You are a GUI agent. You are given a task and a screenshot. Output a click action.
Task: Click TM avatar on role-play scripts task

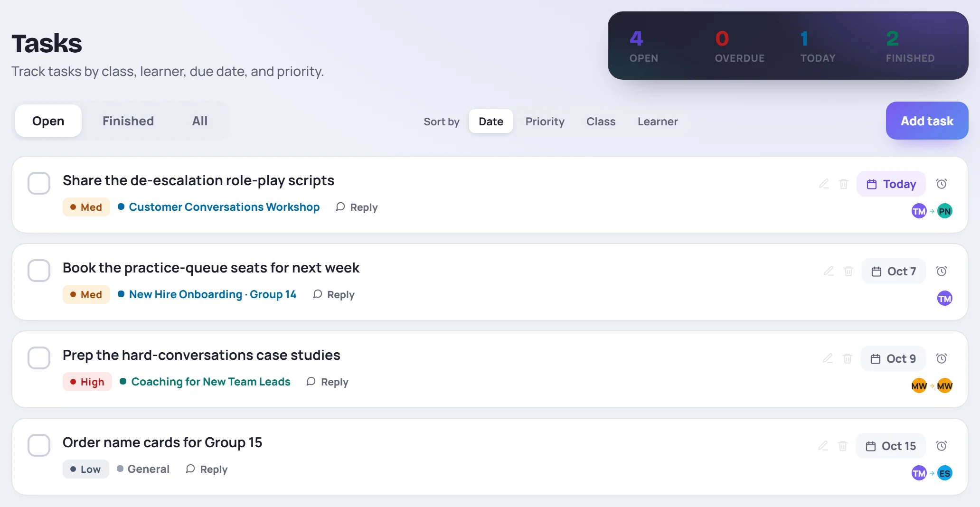(x=919, y=211)
